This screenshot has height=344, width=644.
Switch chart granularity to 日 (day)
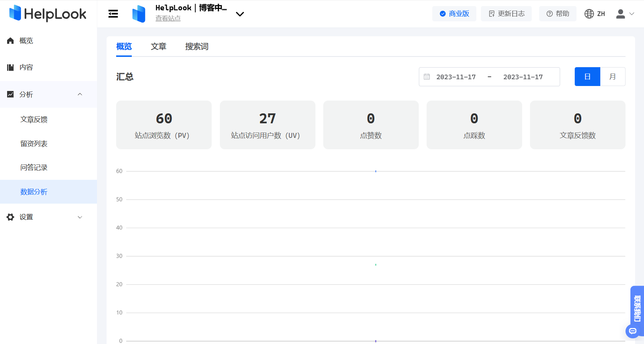pyautogui.click(x=587, y=77)
